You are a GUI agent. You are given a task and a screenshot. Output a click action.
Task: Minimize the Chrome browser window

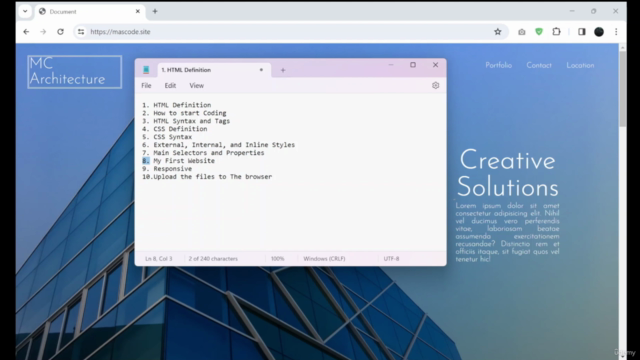[x=572, y=11]
